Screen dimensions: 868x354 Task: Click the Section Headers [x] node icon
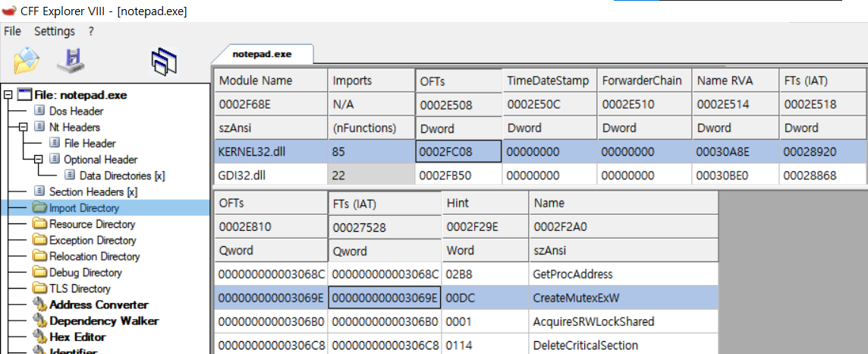(39, 191)
